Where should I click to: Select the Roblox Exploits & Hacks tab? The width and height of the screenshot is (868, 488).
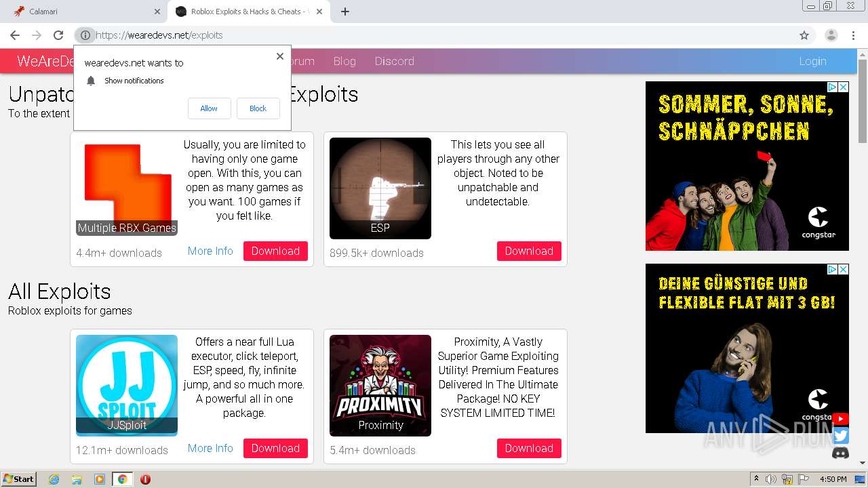point(248,12)
